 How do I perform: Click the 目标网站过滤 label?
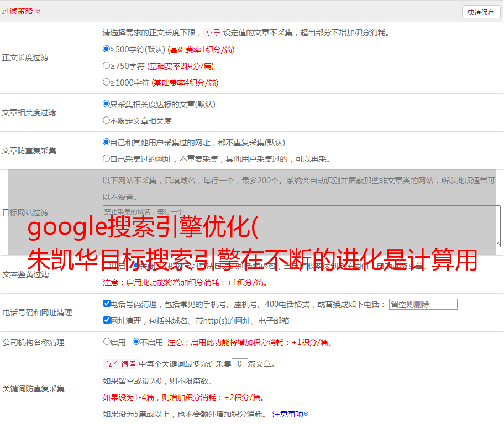pos(25,213)
